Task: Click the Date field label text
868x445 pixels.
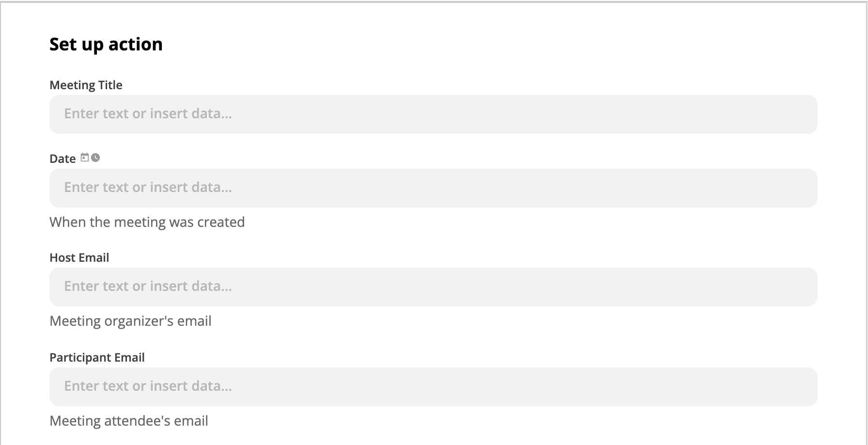Action: pos(62,159)
